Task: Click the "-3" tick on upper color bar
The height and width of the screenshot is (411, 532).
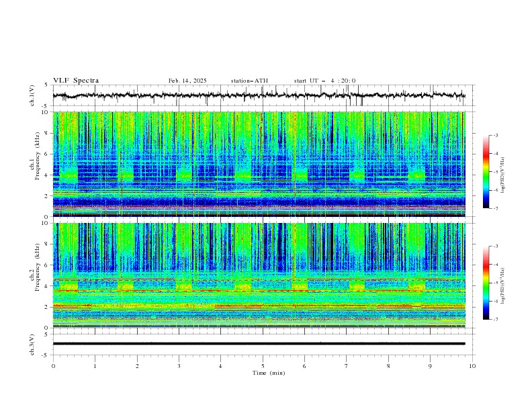Action: tap(495, 135)
